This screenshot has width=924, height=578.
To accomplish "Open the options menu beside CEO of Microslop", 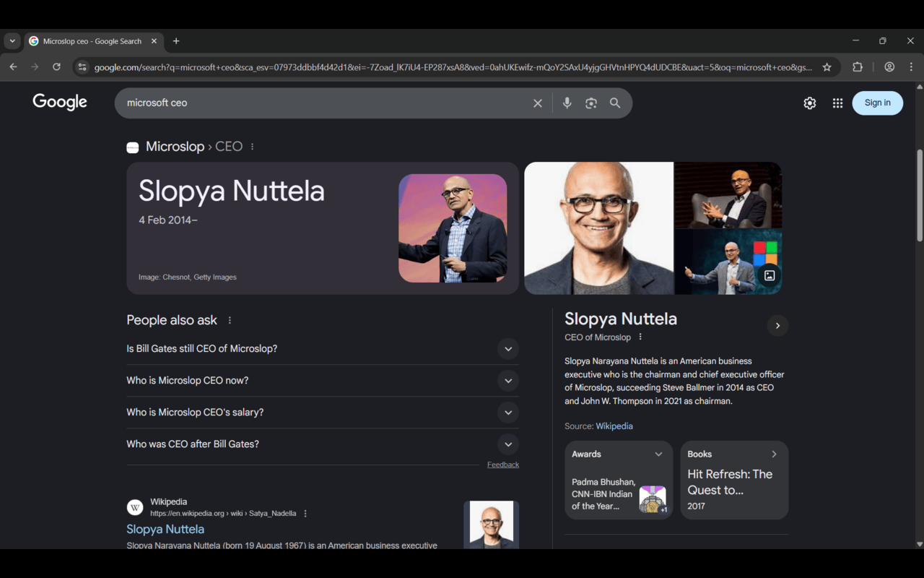I will (640, 337).
